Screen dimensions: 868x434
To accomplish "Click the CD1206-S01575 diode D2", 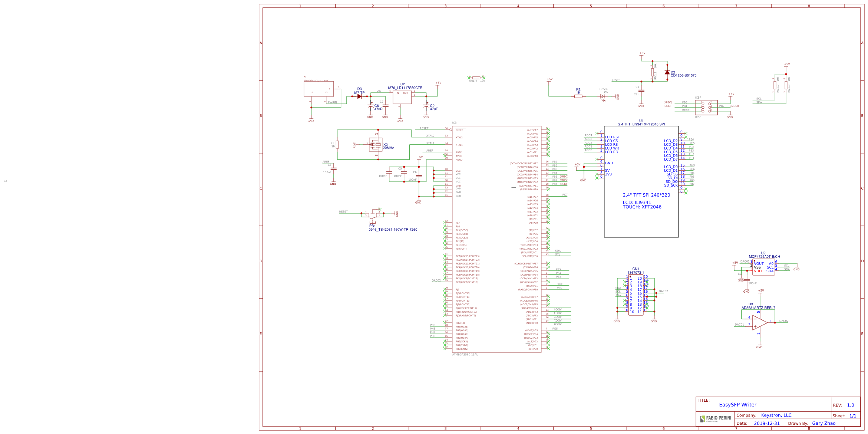I will point(667,72).
